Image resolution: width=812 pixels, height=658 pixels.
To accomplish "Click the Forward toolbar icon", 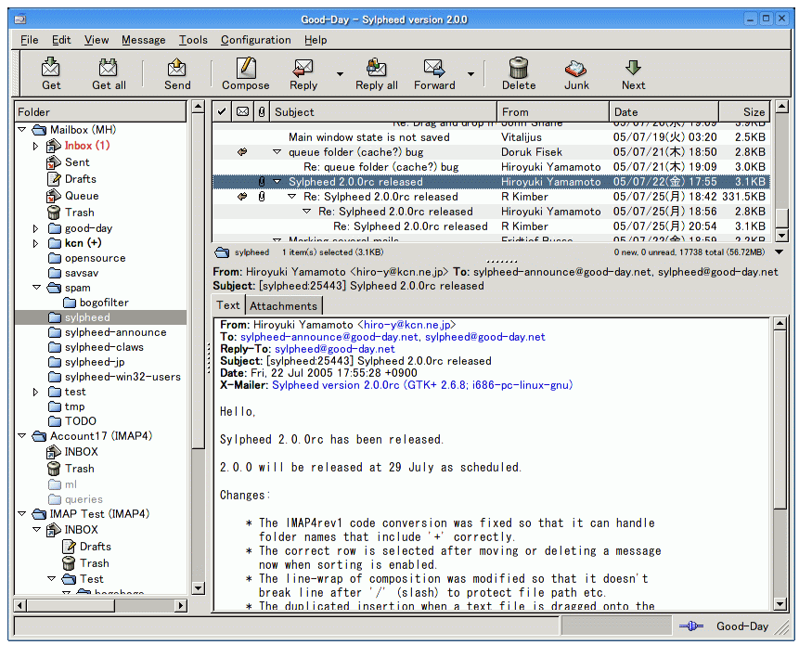I will tap(434, 68).
